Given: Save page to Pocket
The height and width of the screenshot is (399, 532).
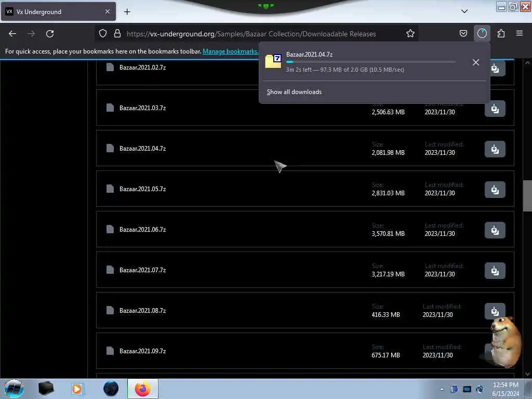Looking at the screenshot, I should click(x=463, y=34).
